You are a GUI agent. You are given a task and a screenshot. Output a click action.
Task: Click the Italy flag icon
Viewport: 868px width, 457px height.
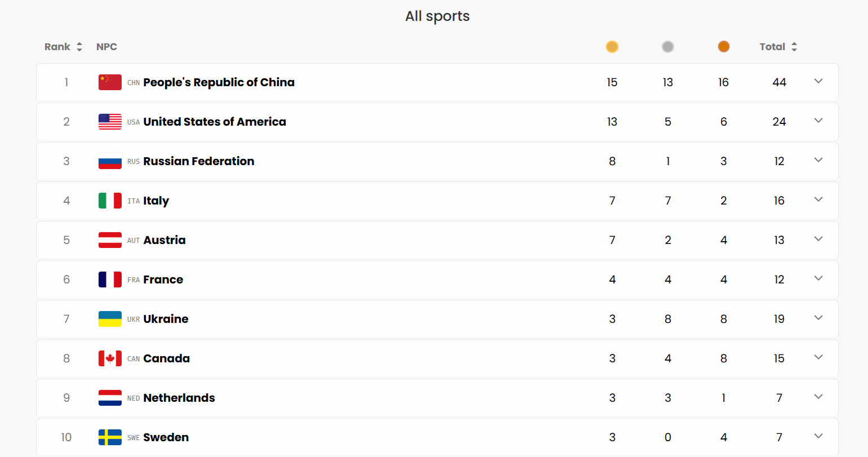110,201
